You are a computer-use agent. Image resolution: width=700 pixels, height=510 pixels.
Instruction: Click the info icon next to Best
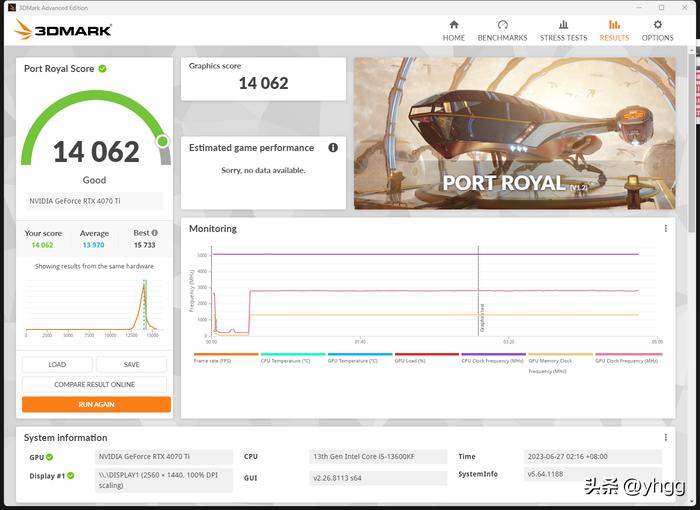pyautogui.click(x=154, y=233)
